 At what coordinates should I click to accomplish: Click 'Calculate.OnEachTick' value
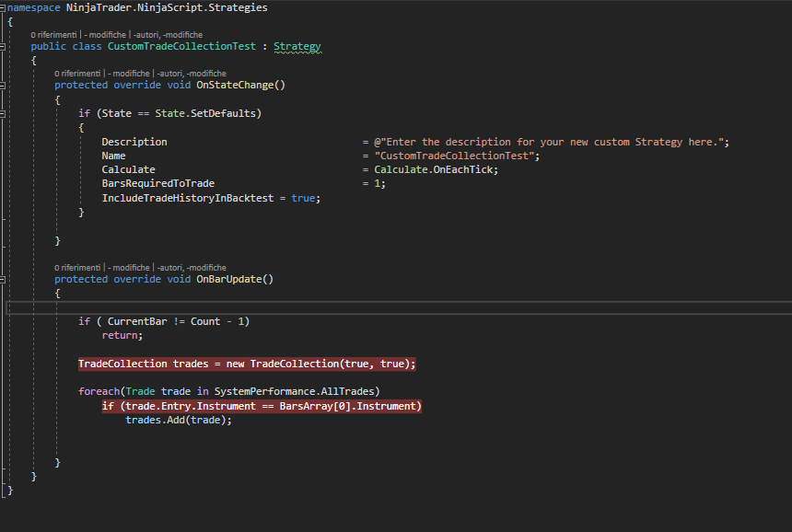[x=434, y=169]
